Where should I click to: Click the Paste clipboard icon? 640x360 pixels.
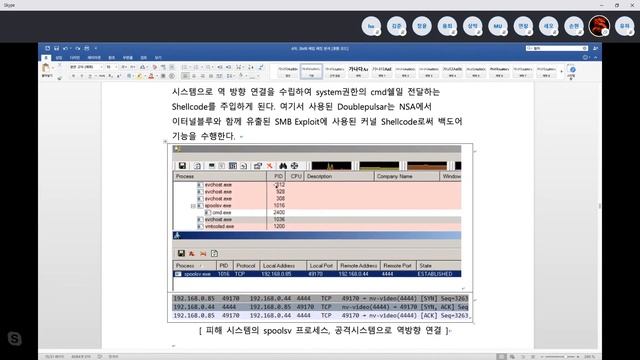(x=46, y=67)
